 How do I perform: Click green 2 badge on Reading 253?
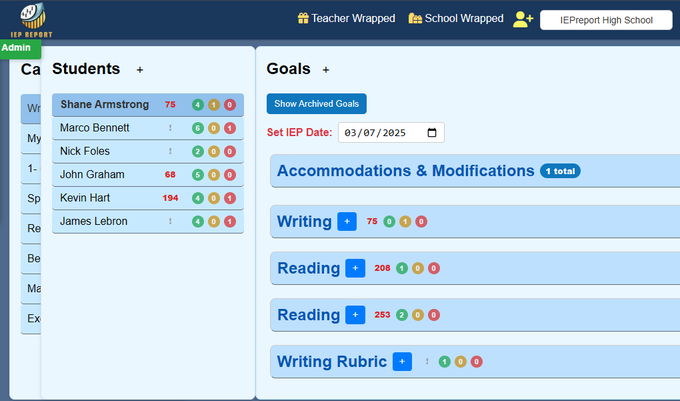tap(402, 315)
